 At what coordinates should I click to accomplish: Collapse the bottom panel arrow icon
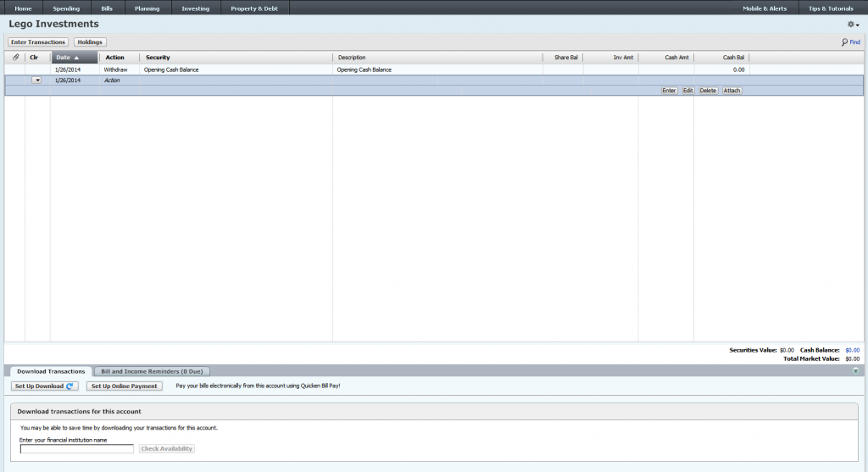[855, 371]
